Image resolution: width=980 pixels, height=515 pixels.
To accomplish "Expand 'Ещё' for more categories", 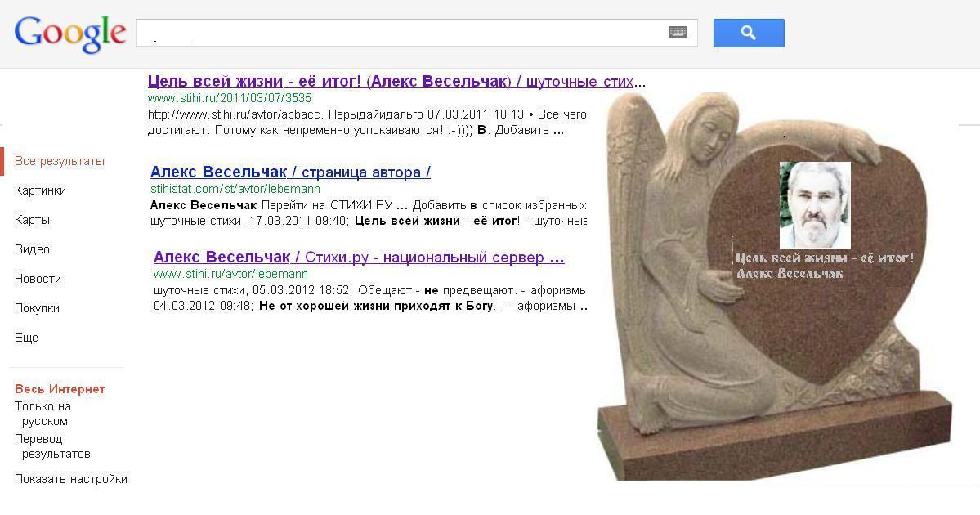I will coord(26,338).
